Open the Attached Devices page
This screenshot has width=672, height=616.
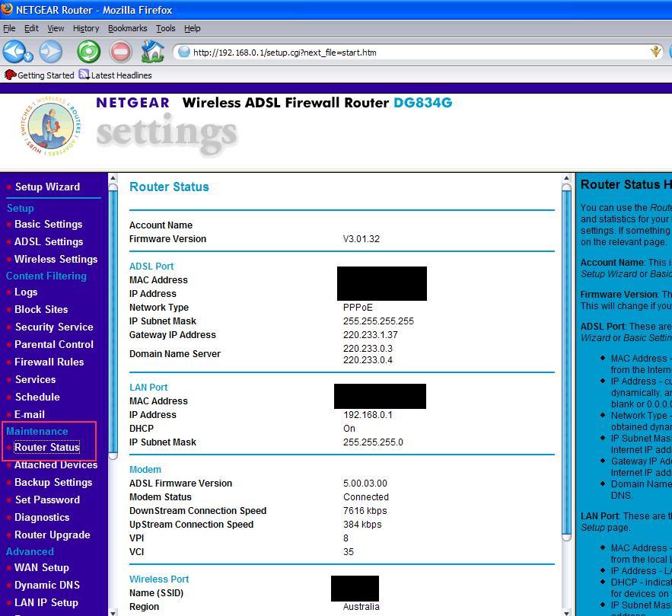56,464
